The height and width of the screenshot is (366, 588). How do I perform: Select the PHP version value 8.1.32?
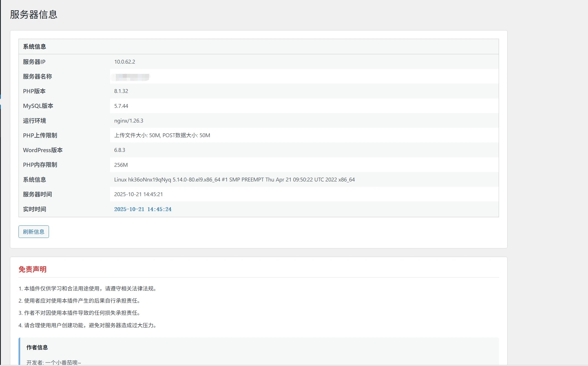coord(121,91)
